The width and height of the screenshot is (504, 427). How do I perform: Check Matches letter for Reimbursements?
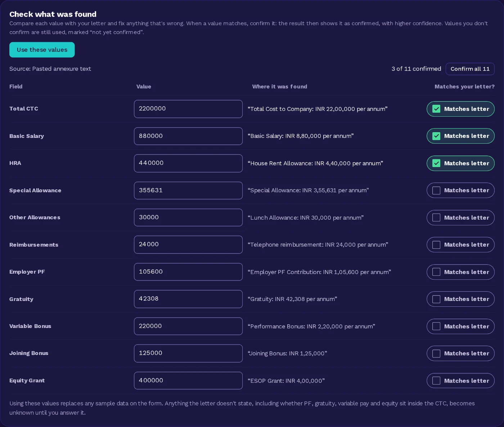pyautogui.click(x=460, y=245)
